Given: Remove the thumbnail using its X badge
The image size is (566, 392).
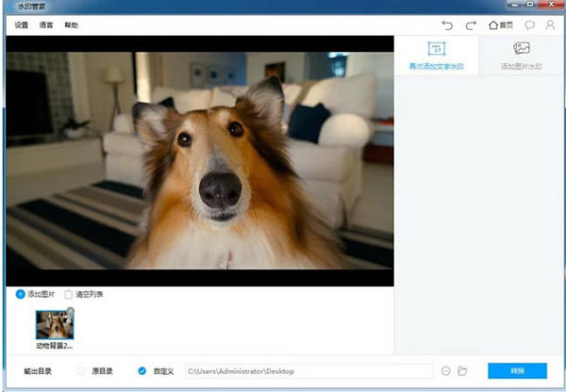Looking at the screenshot, I should [70, 311].
